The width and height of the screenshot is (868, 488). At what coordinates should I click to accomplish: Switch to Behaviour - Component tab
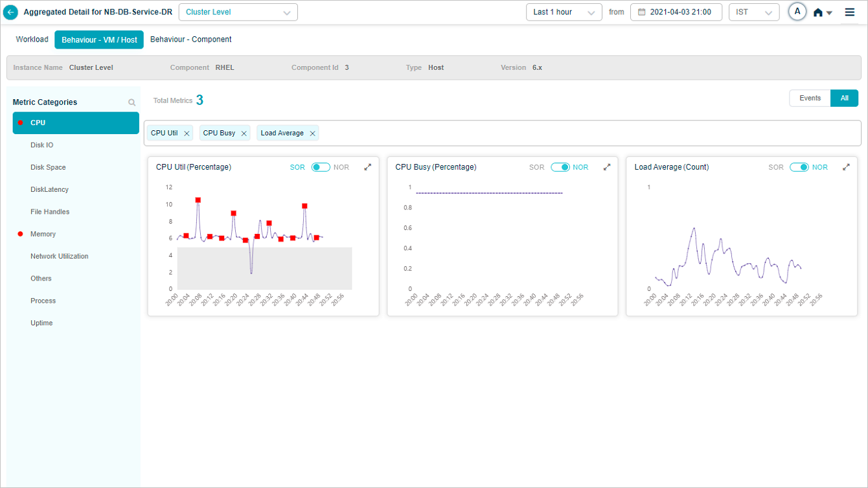pyautogui.click(x=190, y=40)
